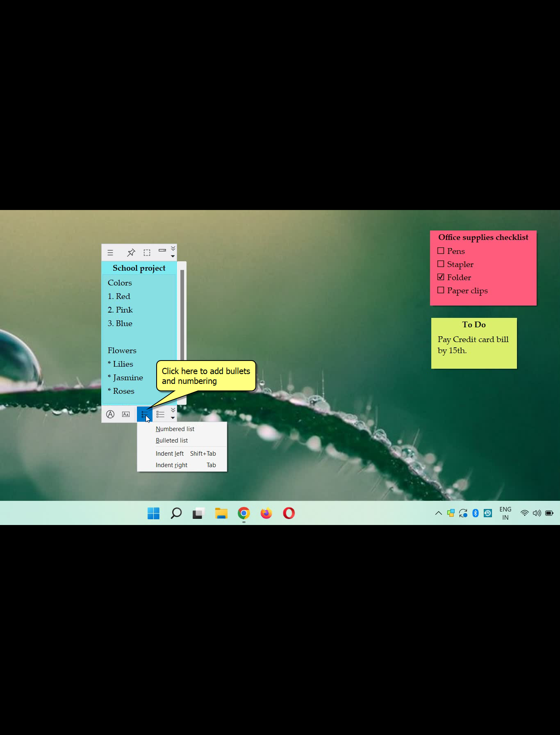Image resolution: width=560 pixels, height=735 pixels.
Task: Open Task View on the taskbar
Action: pos(198,513)
